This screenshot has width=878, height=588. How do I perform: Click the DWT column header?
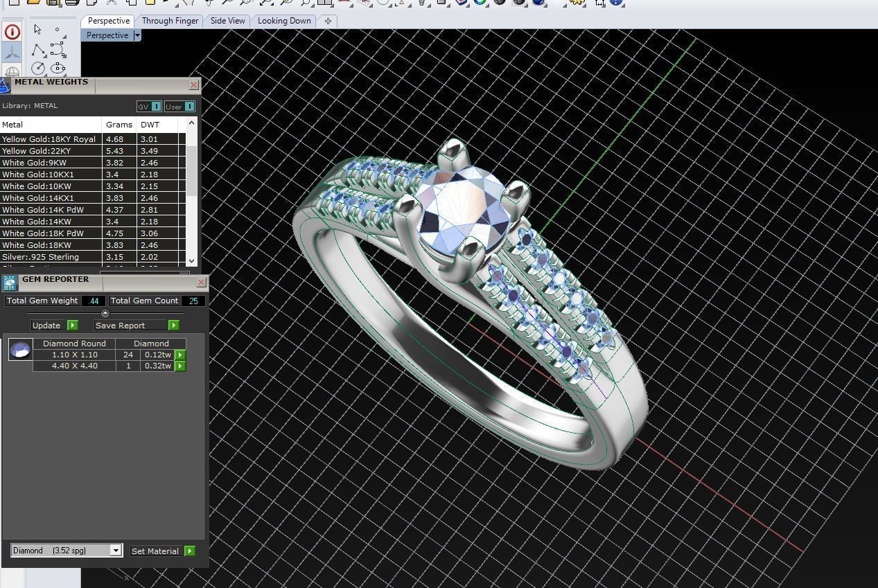[x=157, y=125]
